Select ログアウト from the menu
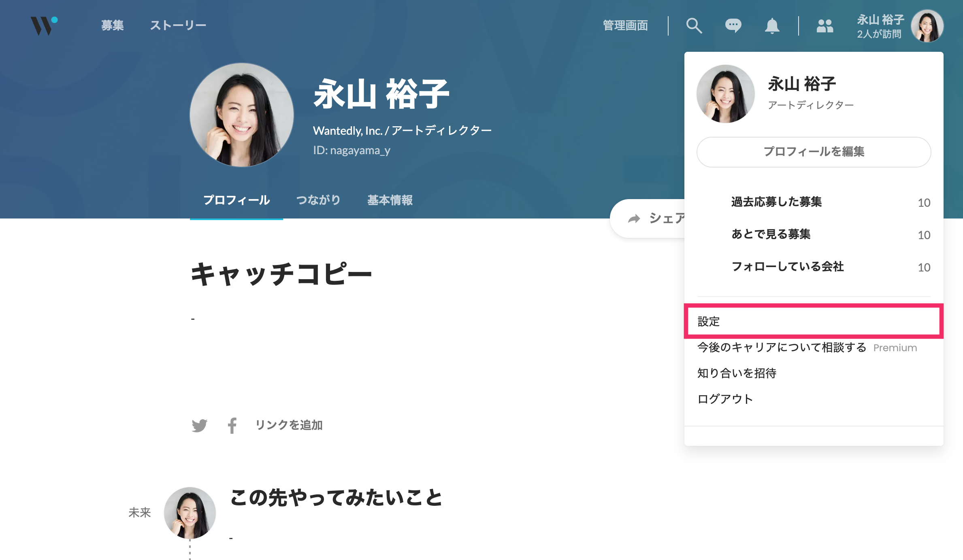The image size is (963, 560). coord(725,399)
